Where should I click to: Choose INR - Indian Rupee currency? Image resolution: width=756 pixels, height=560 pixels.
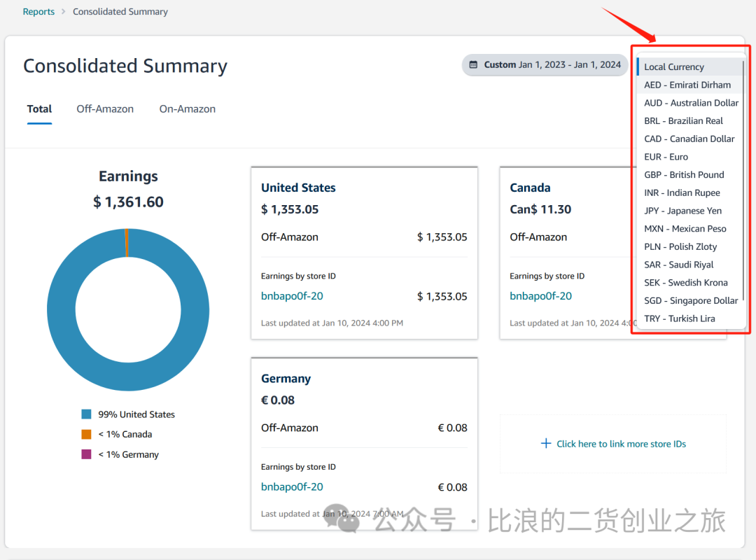coord(690,192)
